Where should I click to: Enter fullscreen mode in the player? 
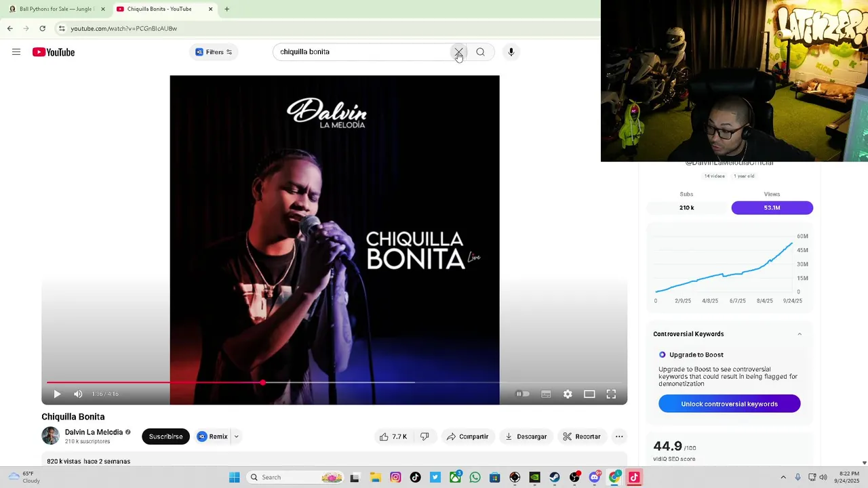click(x=611, y=394)
